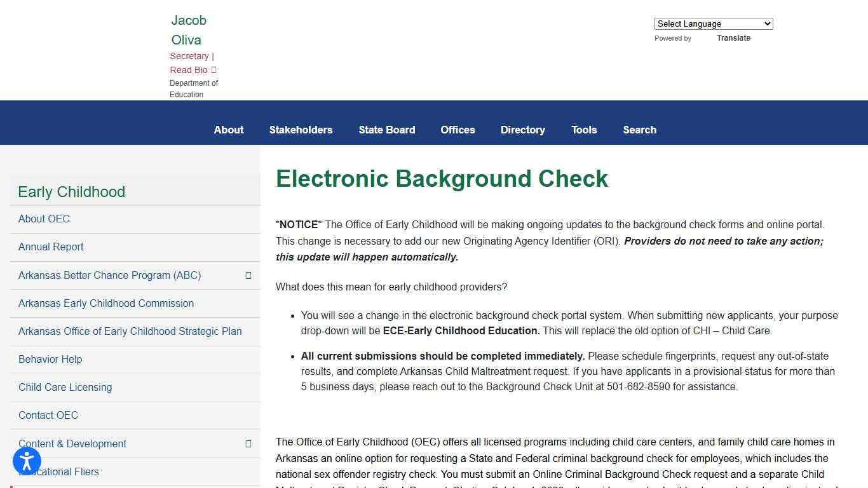Open the Annual Report page

tap(51, 247)
